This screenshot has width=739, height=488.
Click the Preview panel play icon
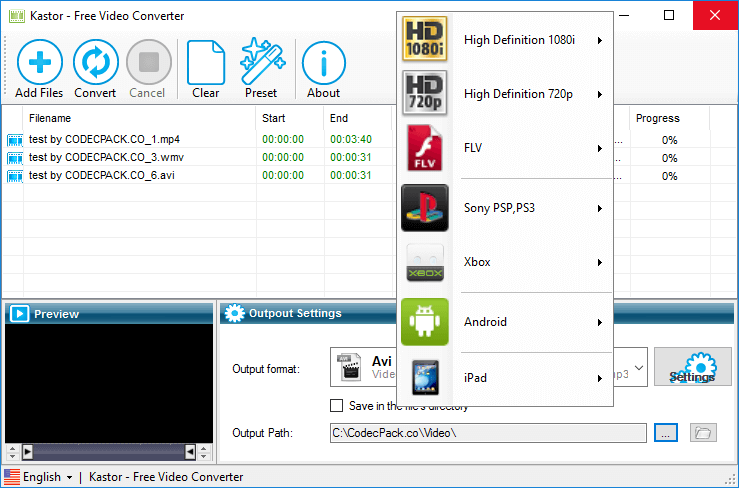[20, 314]
